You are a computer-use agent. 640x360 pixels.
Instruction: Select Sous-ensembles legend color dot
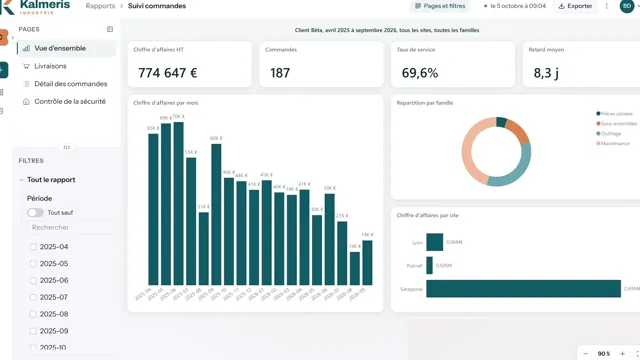(x=598, y=123)
